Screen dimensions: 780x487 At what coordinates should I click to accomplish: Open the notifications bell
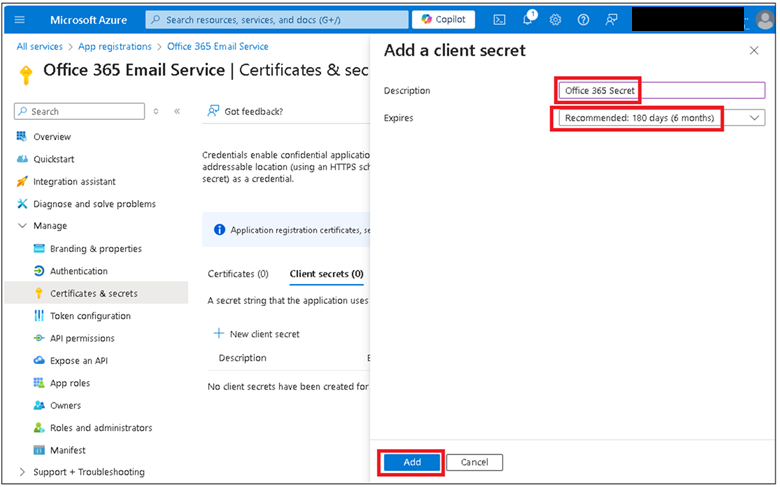pyautogui.click(x=528, y=20)
